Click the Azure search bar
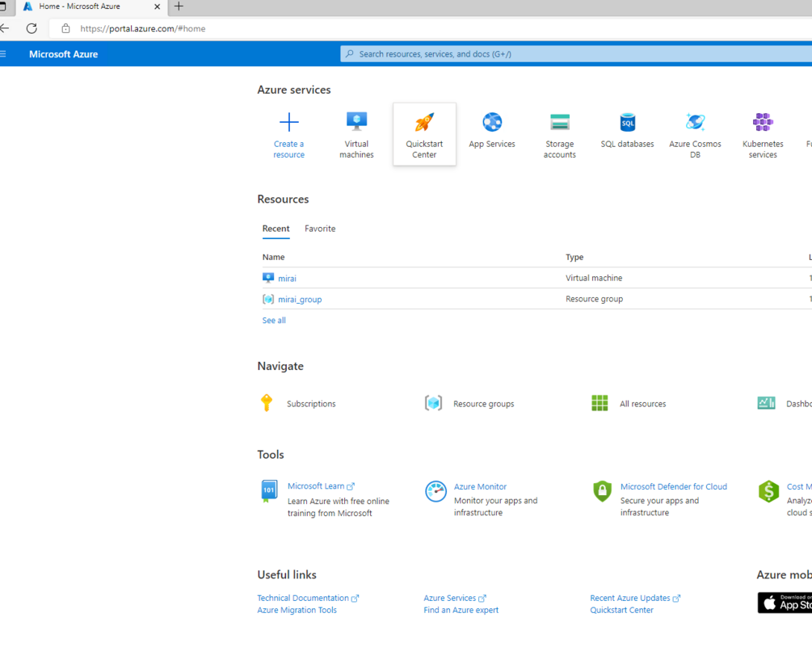The image size is (812, 647). (575, 53)
